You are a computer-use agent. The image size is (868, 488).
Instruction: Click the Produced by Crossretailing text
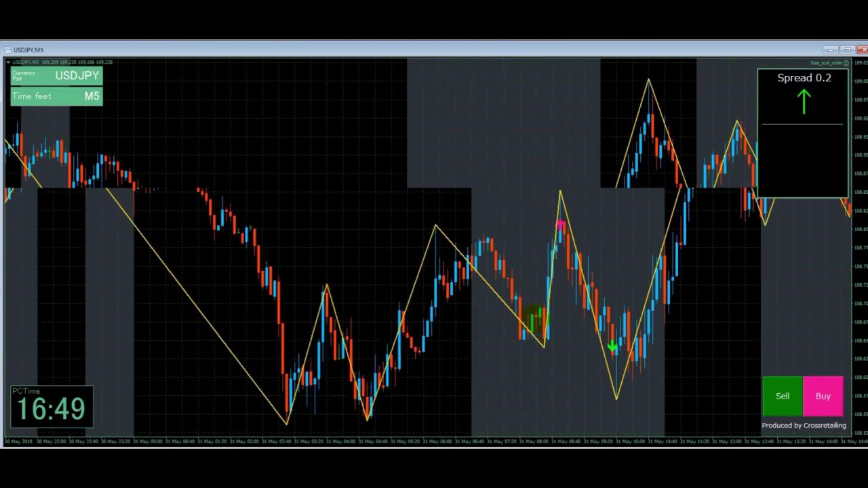tap(804, 426)
